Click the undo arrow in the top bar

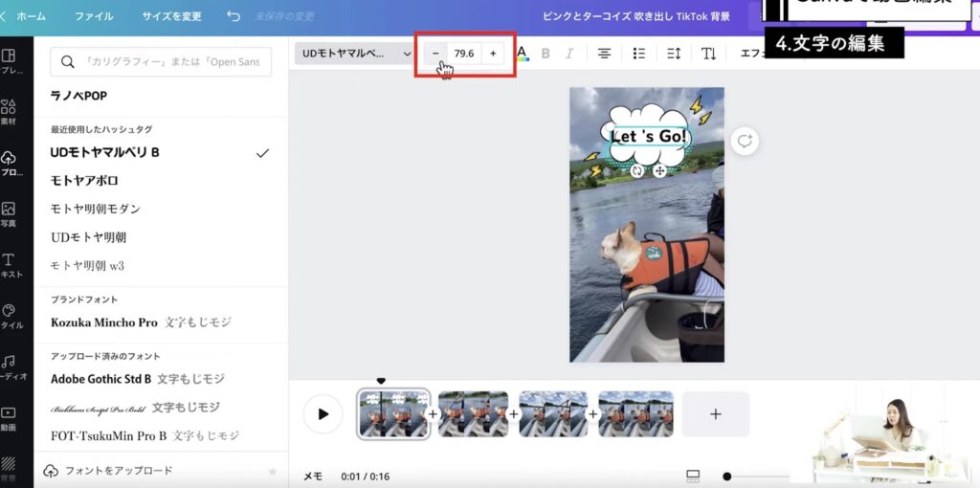(x=234, y=16)
